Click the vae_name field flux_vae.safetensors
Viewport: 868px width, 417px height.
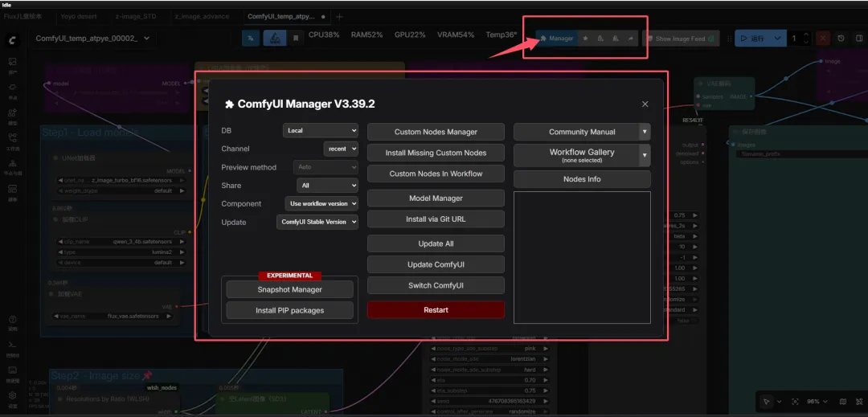pos(115,317)
